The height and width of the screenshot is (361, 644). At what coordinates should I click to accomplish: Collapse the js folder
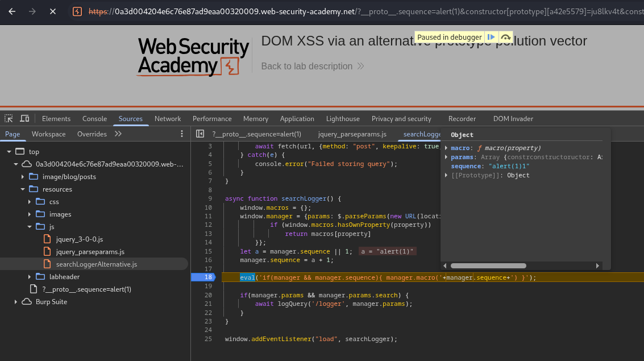click(x=30, y=227)
